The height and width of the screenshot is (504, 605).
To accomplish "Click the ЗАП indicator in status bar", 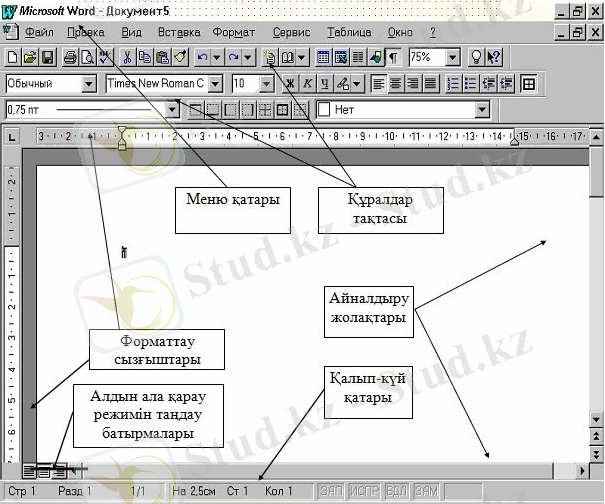I will [x=331, y=491].
